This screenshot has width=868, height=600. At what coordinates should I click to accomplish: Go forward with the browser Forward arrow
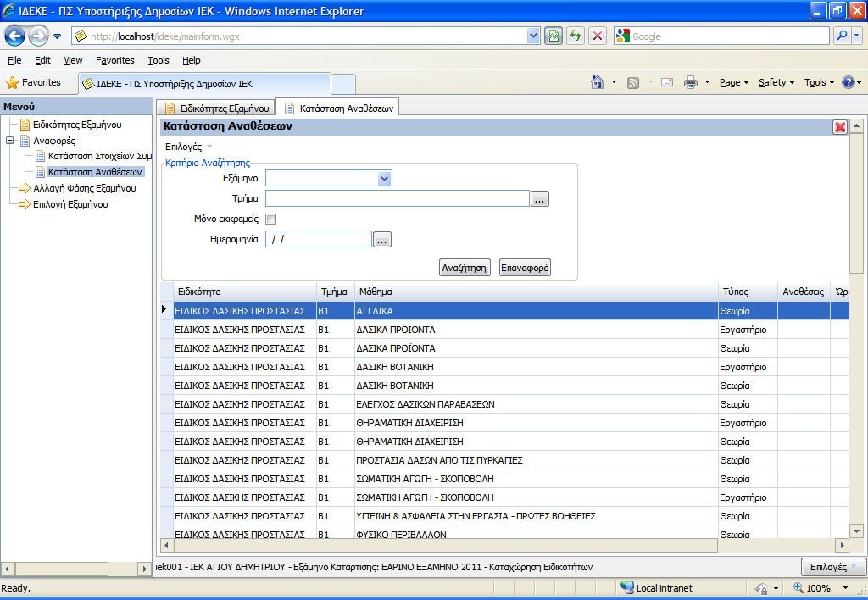tap(38, 36)
